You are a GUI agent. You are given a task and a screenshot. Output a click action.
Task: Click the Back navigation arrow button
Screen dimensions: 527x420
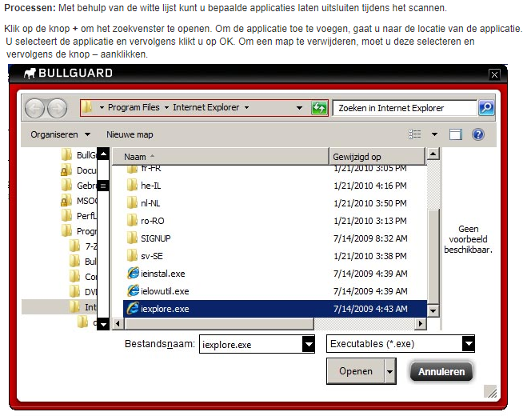pos(35,108)
